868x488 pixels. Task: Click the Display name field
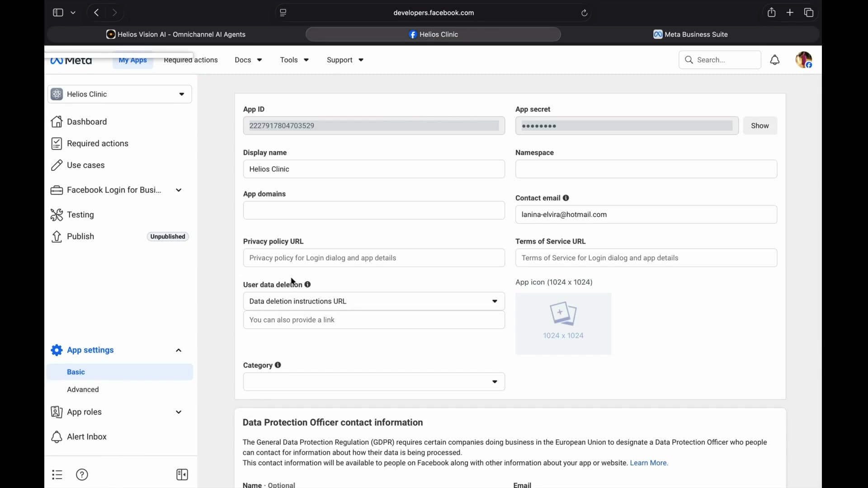374,169
